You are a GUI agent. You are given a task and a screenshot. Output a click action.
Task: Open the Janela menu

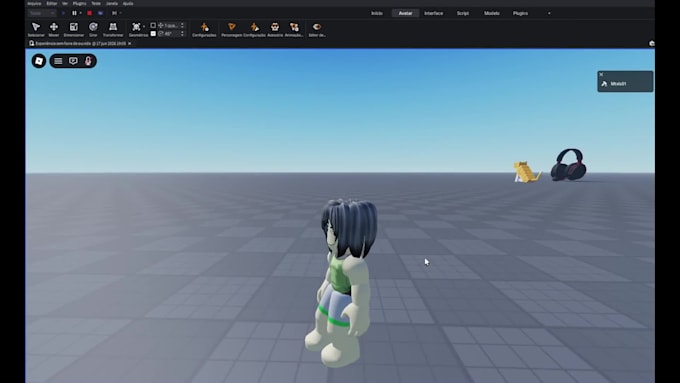[112, 3]
